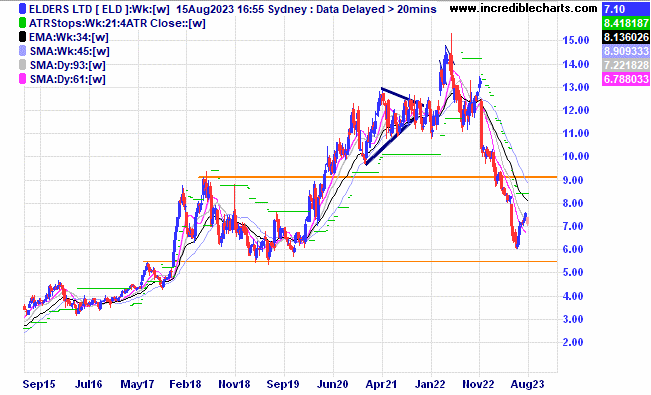
Task: Select the EMA:Wk:34:[w] legend label
Action: click(69, 37)
